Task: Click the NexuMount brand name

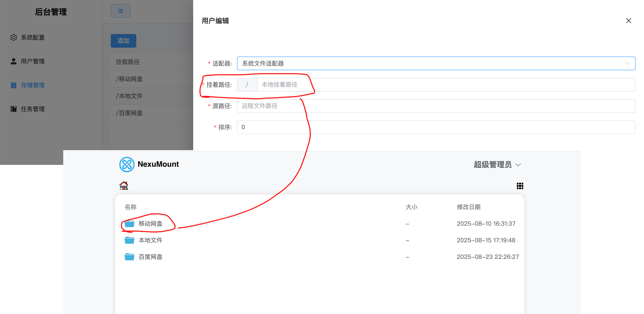Action: (158, 164)
